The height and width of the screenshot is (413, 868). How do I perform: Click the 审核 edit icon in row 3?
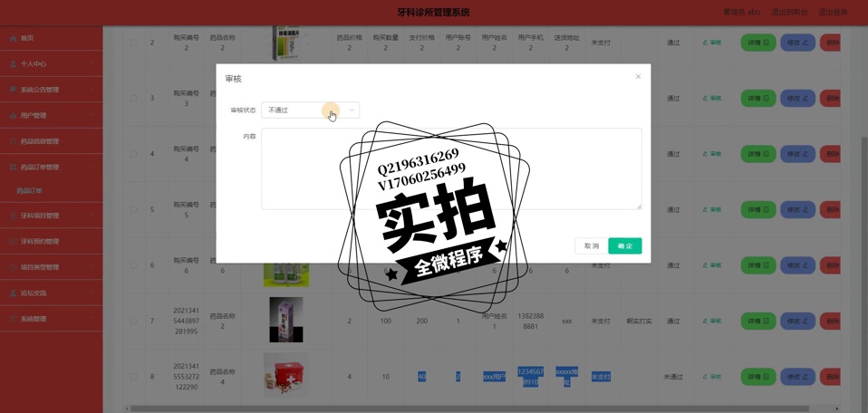[706, 98]
